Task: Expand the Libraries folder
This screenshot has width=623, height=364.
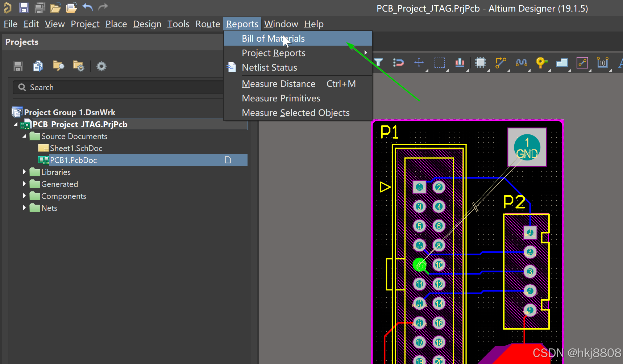Action: 24,172
